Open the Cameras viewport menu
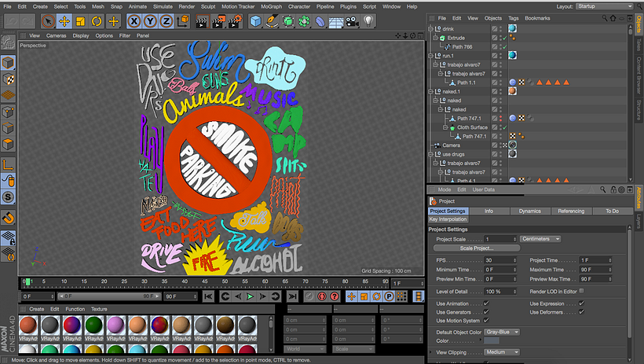This screenshot has height=364, width=644. (x=57, y=36)
